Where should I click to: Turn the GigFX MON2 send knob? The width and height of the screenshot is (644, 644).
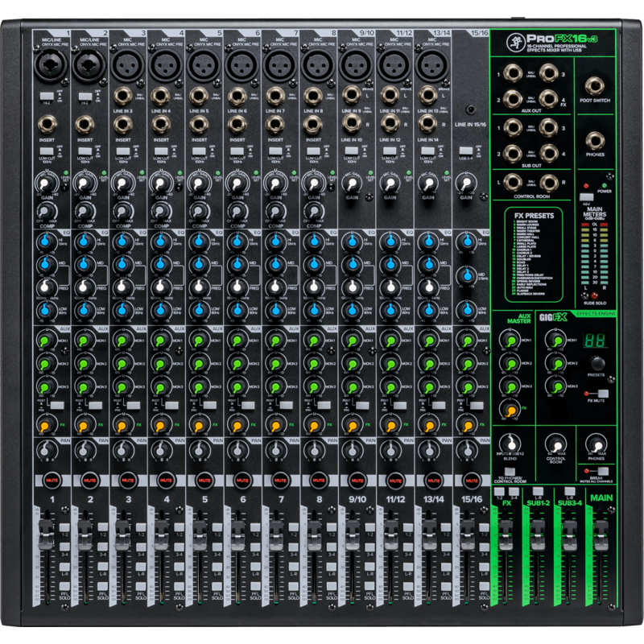coord(555,363)
